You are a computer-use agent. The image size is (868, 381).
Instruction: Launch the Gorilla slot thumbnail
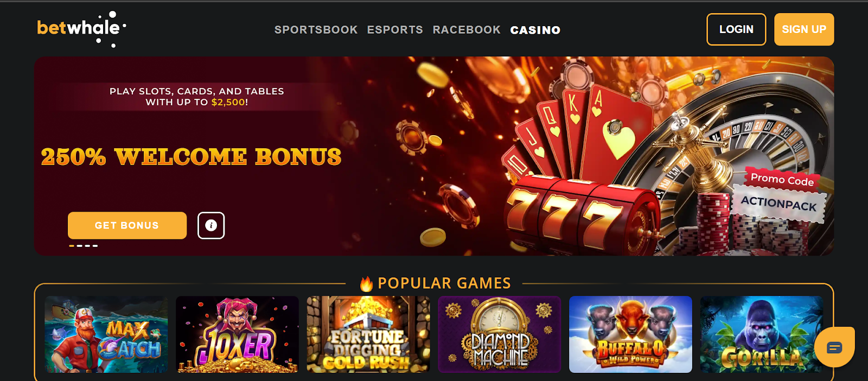[762, 334]
